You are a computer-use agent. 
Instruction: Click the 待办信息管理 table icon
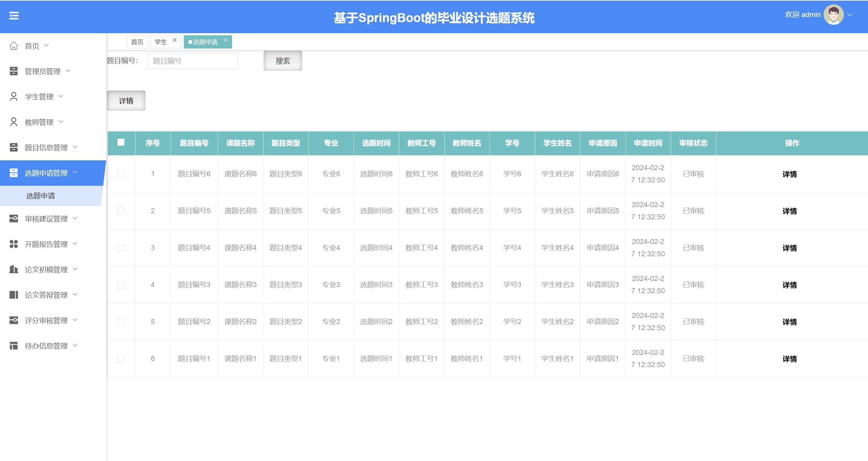pyautogui.click(x=14, y=346)
